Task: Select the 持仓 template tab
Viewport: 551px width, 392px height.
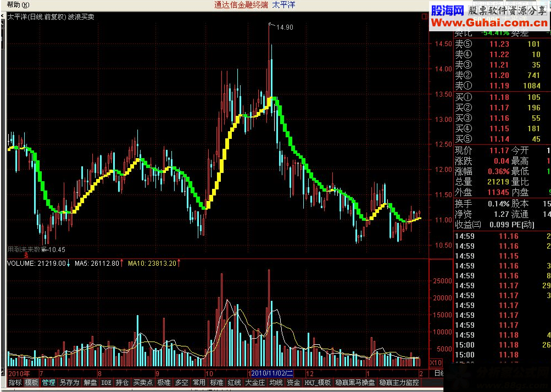Action: click(122, 383)
